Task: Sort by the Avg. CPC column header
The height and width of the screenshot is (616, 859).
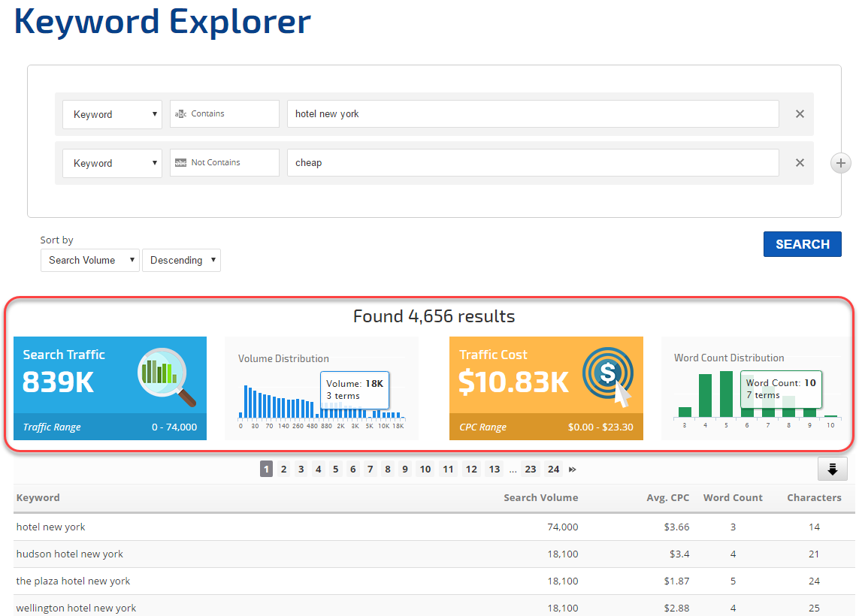Action: 667,497
